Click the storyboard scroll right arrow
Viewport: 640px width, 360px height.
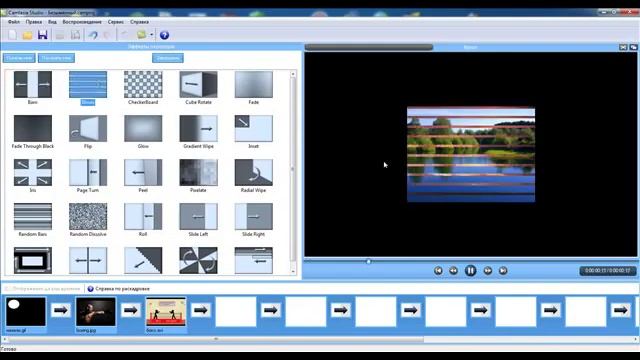point(636,339)
